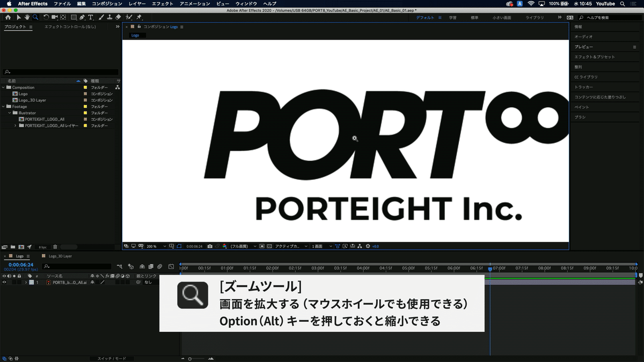Click timeline zoom slider at bottom
This screenshot has height=362, width=644.
coord(195,358)
